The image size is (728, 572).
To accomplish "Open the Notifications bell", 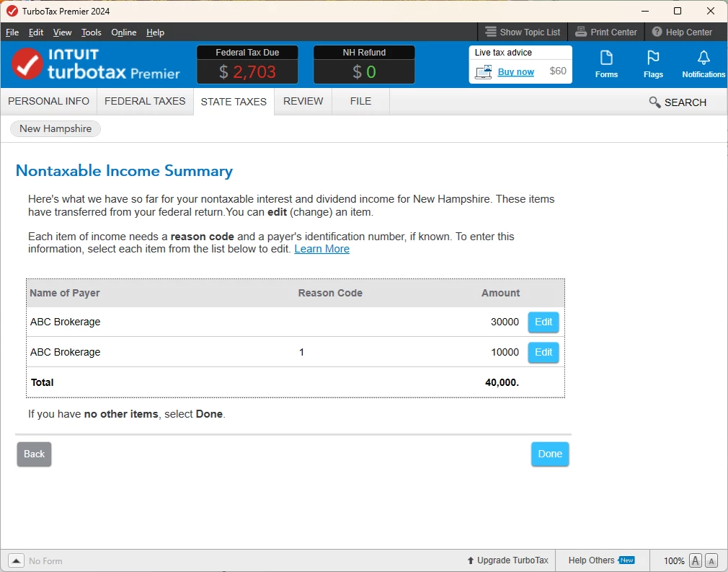I will pyautogui.click(x=703, y=64).
